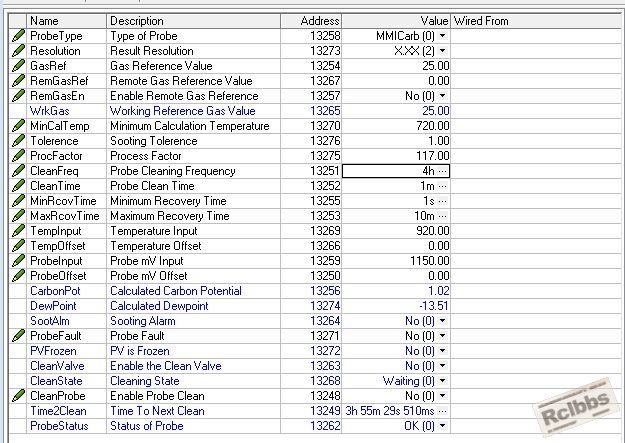Click the pencil icon beside CleanFreq
This screenshot has height=443, width=625.
[18, 171]
